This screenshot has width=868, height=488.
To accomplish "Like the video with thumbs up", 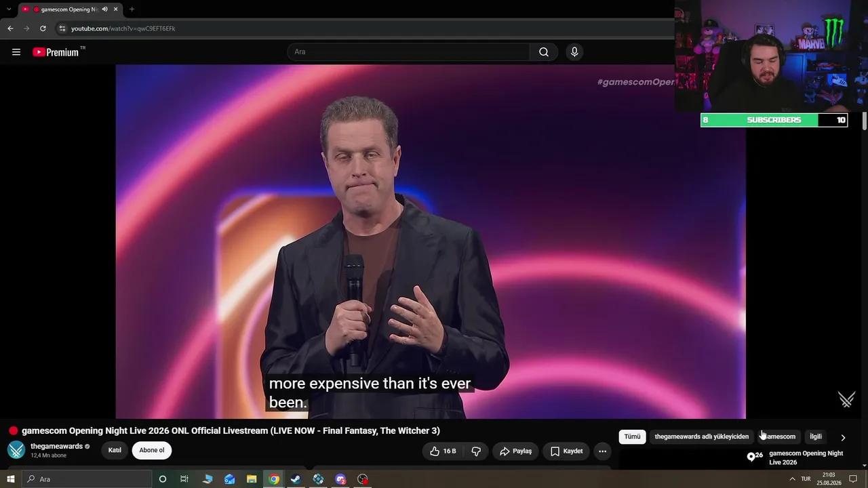I will pos(443,451).
